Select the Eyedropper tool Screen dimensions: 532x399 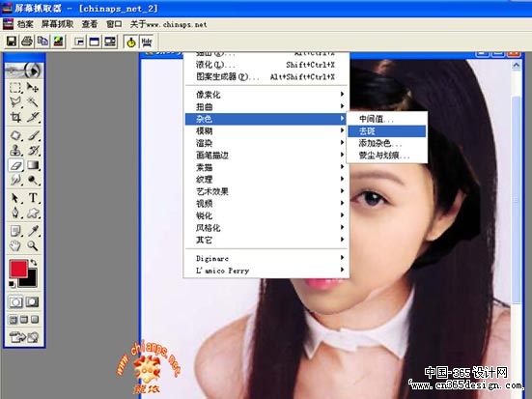[33, 231]
